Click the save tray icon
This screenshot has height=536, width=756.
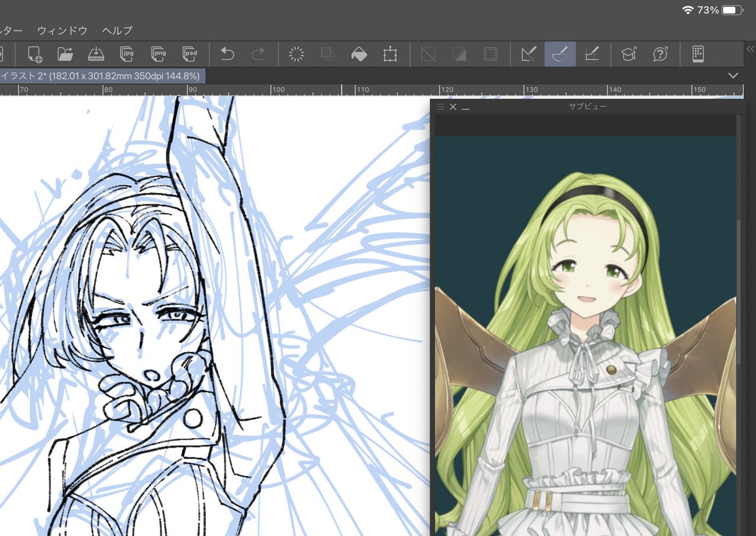click(x=96, y=54)
